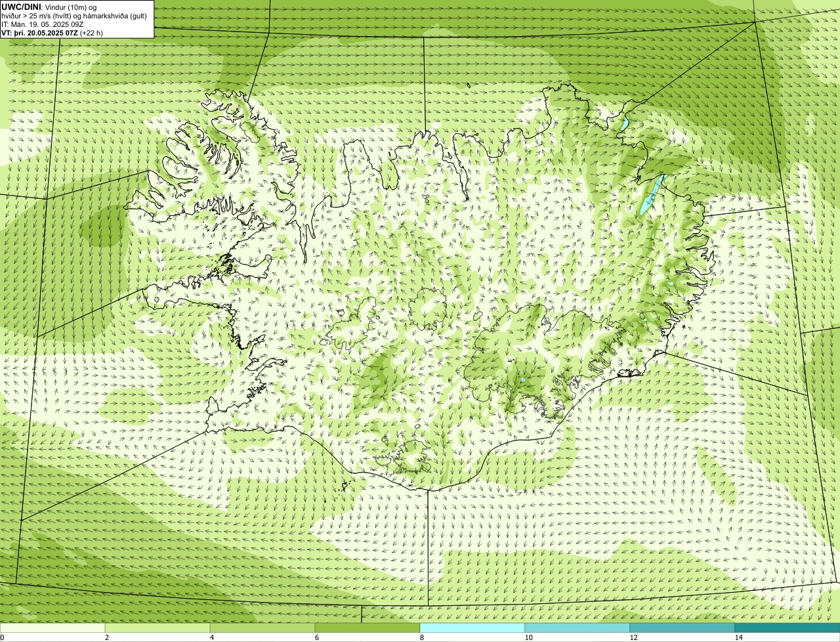This screenshot has height=642, width=840.
Task: Click the 'Vindur (10m) og' label
Action: [x=70, y=7]
